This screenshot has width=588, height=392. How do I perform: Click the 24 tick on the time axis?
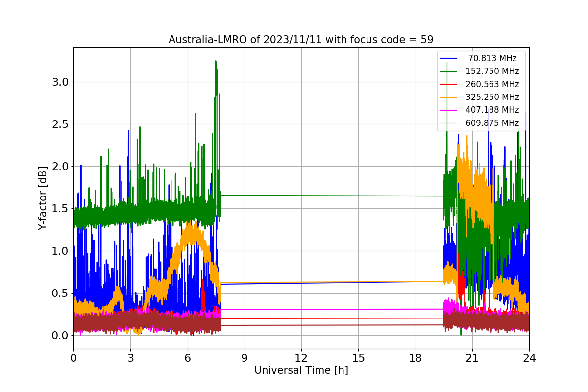[529, 358]
